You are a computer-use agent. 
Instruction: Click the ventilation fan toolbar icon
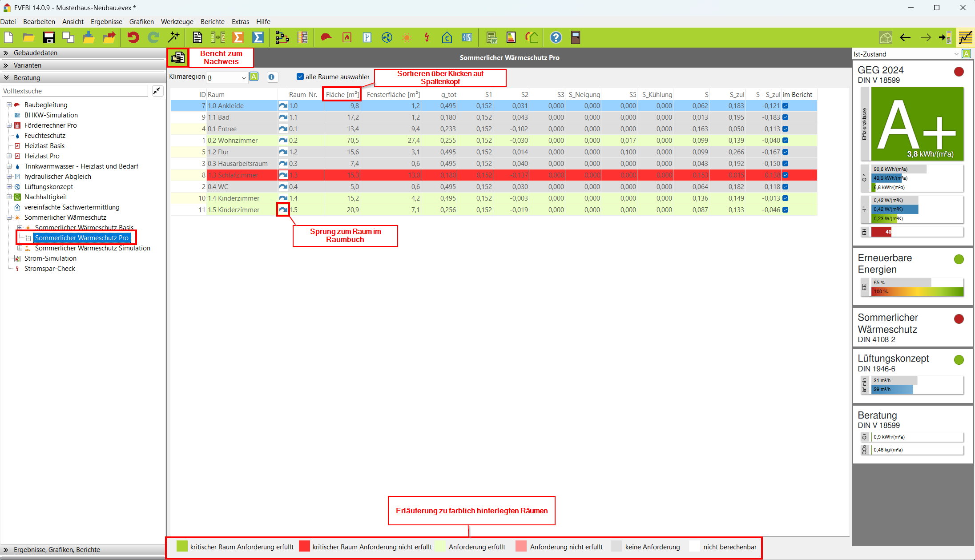(387, 38)
